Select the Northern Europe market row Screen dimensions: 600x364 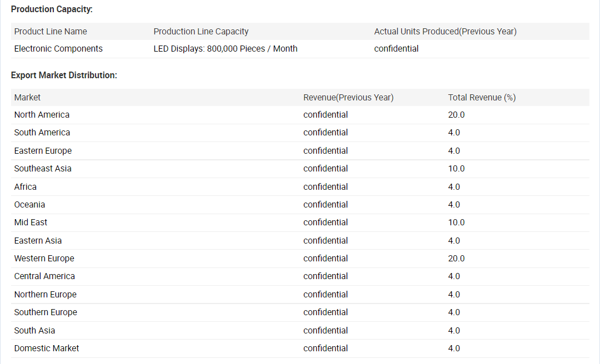pos(45,295)
